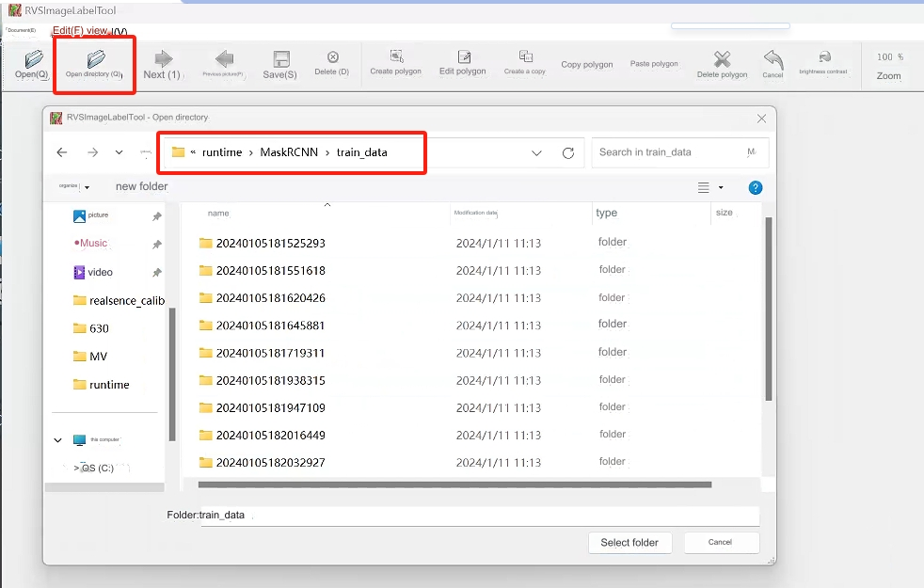The height and width of the screenshot is (588, 924).
Task: Go back with the Previous picture arrow
Action: 224,58
